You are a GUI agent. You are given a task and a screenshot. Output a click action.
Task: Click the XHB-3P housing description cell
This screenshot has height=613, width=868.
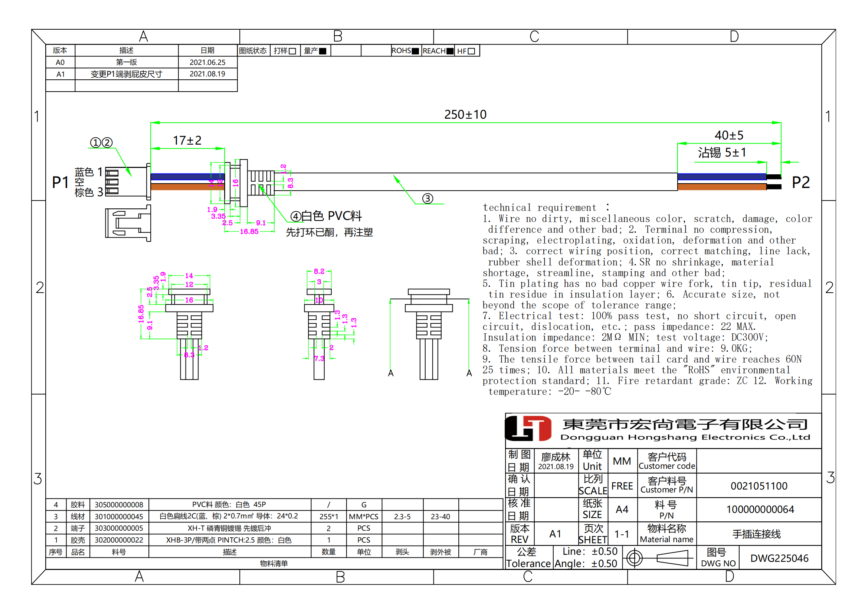(229, 540)
